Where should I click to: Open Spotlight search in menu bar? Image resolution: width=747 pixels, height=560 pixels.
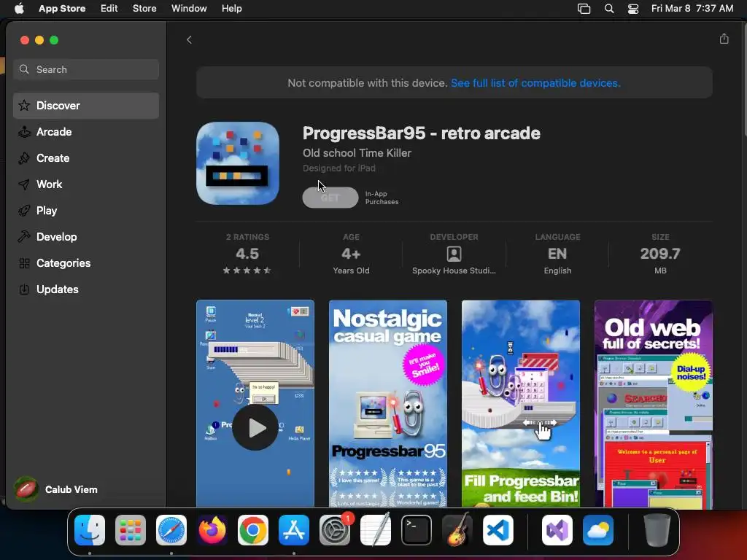pos(609,9)
